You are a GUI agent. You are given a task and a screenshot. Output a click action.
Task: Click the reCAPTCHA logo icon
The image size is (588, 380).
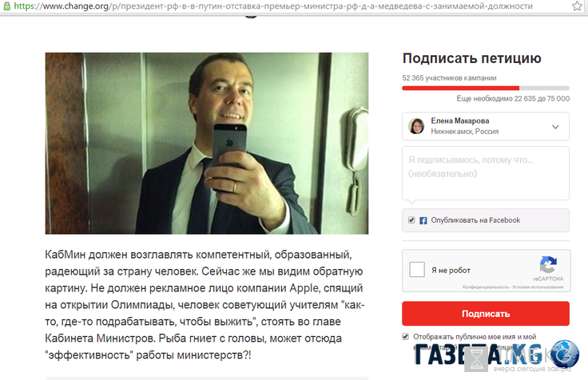coord(548,265)
